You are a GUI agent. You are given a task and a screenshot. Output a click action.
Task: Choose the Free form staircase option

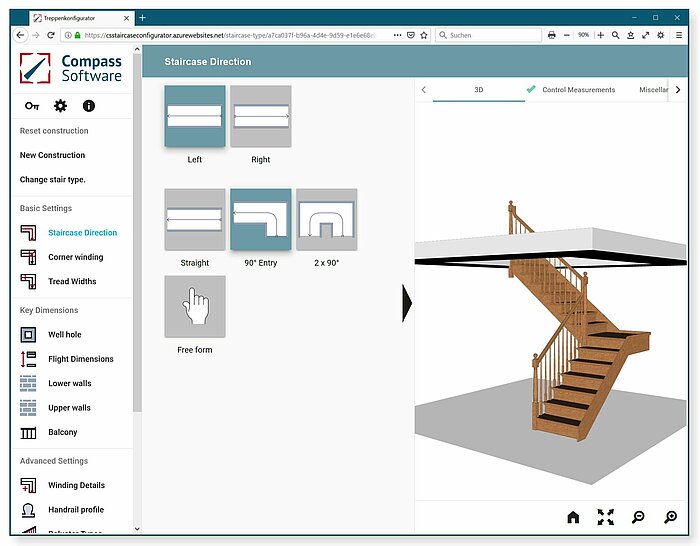pyautogui.click(x=195, y=306)
